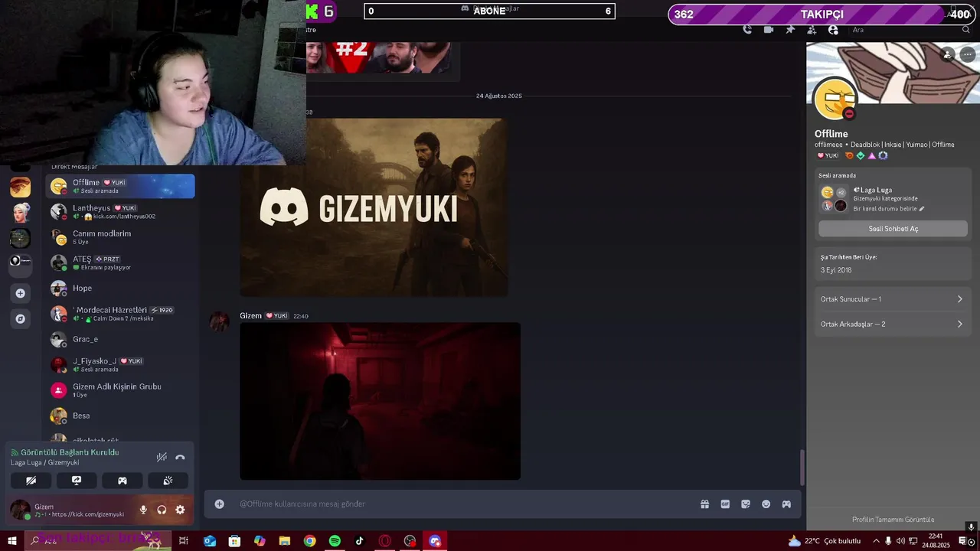
Task: Open Hope direct message
Action: [x=120, y=288]
